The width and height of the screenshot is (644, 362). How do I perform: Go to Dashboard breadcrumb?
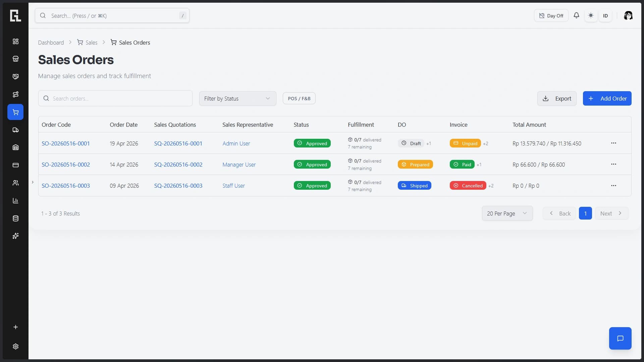[51, 43]
